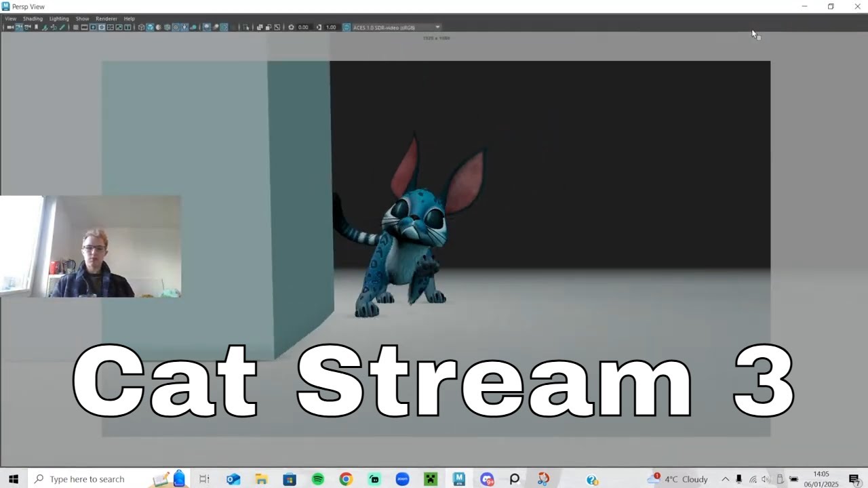Open the ACES 1.0 SDR-video view transform dropdown
This screenshot has height=488, width=868.
click(x=397, y=27)
